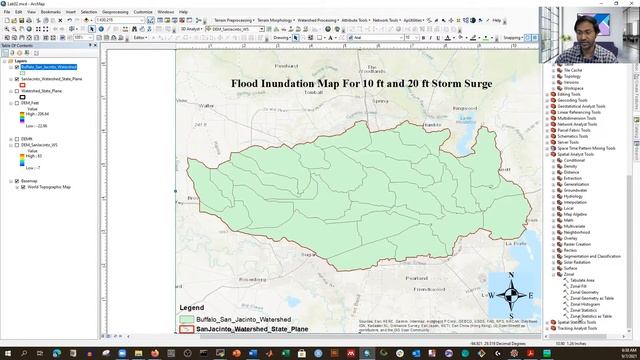Enable the Watershed_State_Plane layer checkbox
This screenshot has width=640, height=360.
click(17, 91)
